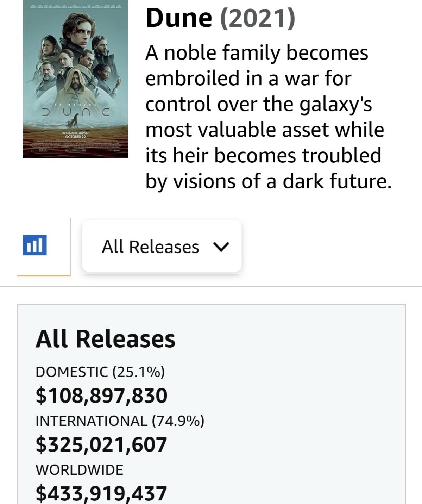Click the chevron arrow beside All Releases
This screenshot has height=504, width=422.
(x=221, y=247)
